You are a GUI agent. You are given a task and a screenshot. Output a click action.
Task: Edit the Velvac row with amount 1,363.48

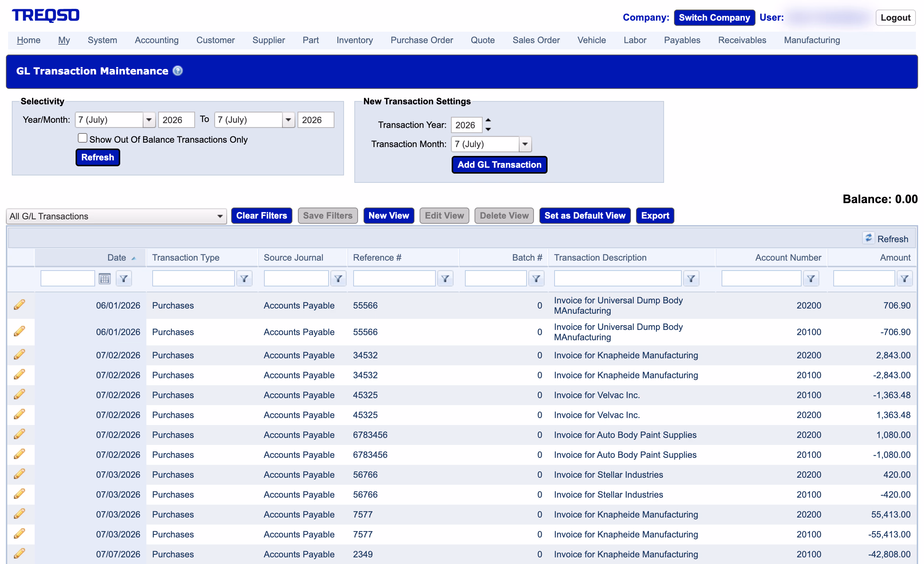pos(20,414)
